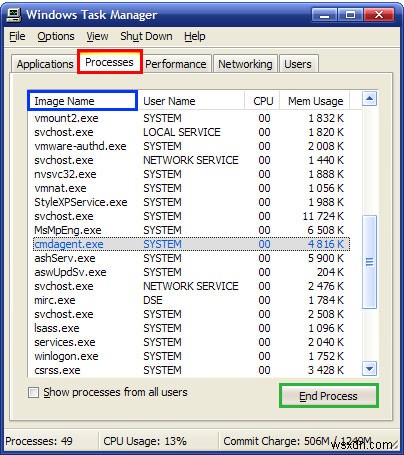Select svchost.exe using 2 508 K
The image size is (404, 455).
pyautogui.click(x=191, y=314)
